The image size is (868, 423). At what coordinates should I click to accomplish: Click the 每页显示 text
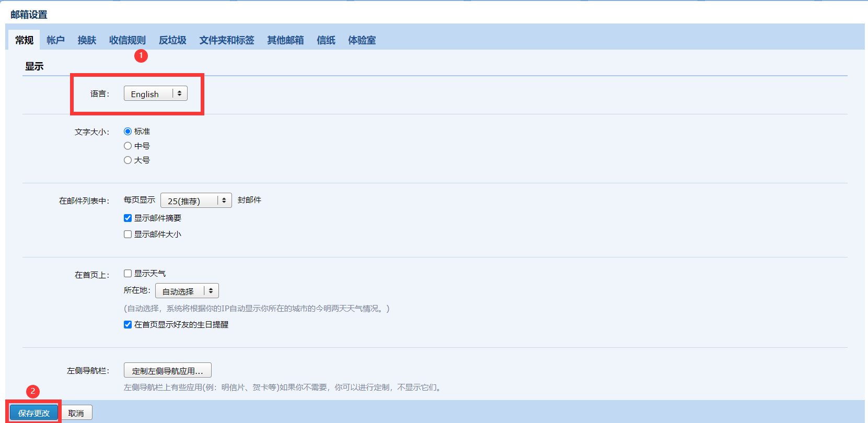[x=140, y=200]
